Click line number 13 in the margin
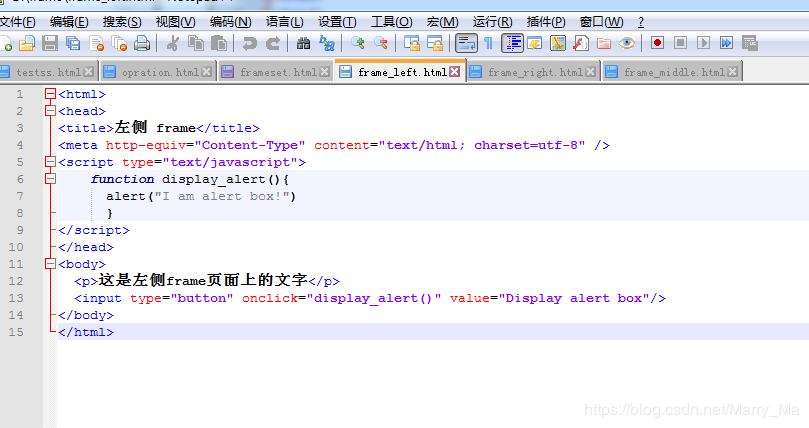 [x=16, y=298]
